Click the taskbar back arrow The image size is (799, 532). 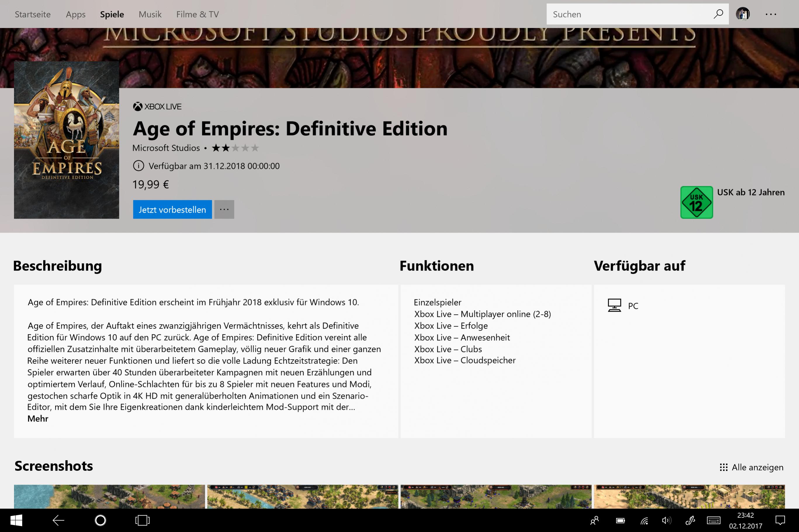click(58, 520)
